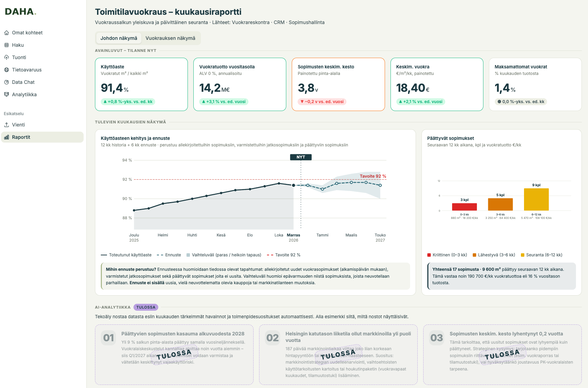This screenshot has width=588, height=388.
Task: Open Vienti in sidebar
Action: pyautogui.click(x=42, y=125)
